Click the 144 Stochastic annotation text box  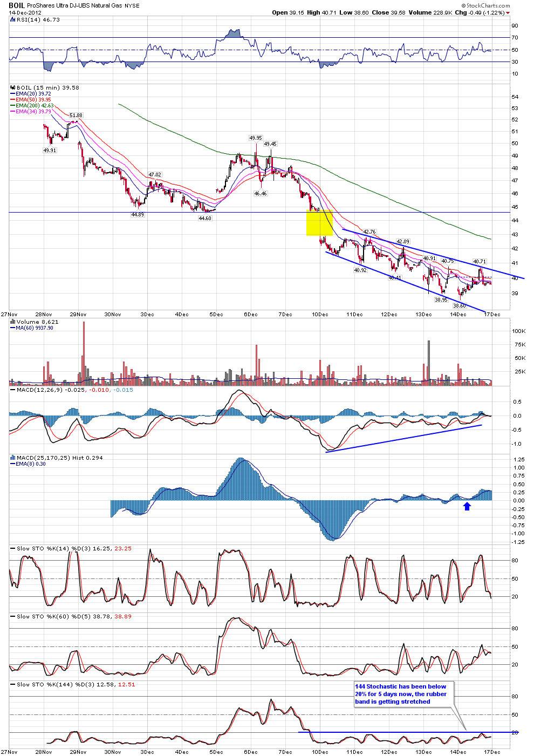403,694
